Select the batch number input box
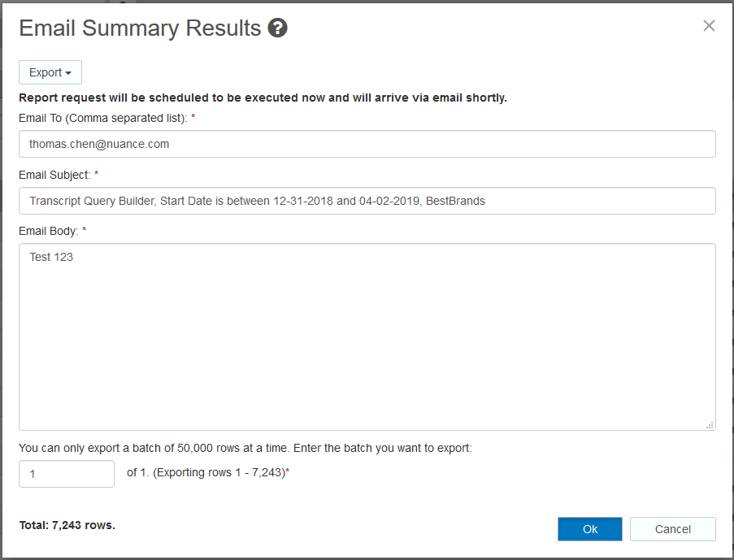The width and height of the screenshot is (734, 560). point(67,474)
